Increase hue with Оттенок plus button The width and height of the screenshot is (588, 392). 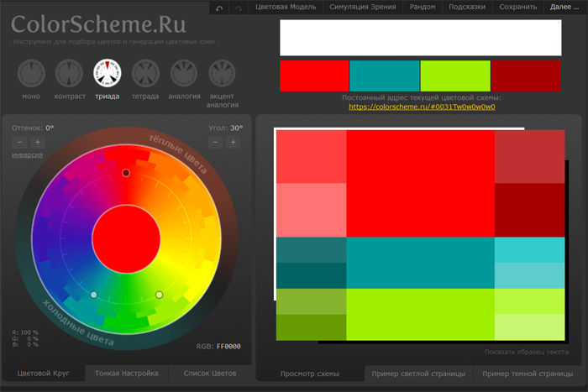pyautogui.click(x=38, y=142)
